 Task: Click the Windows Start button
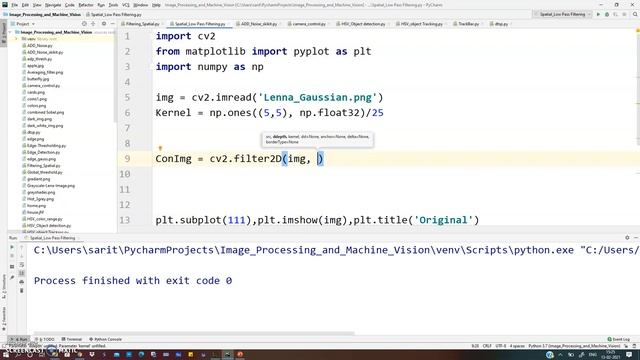pyautogui.click(x=6, y=355)
